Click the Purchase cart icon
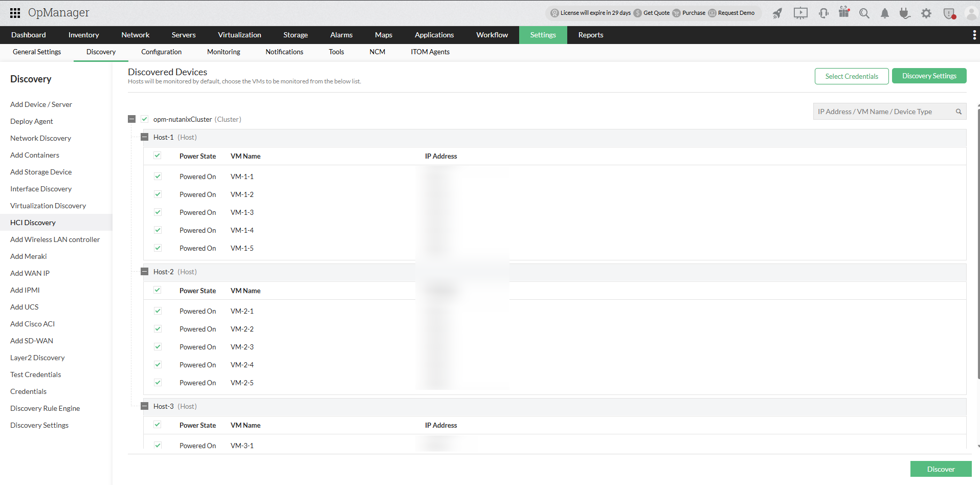 (676, 13)
